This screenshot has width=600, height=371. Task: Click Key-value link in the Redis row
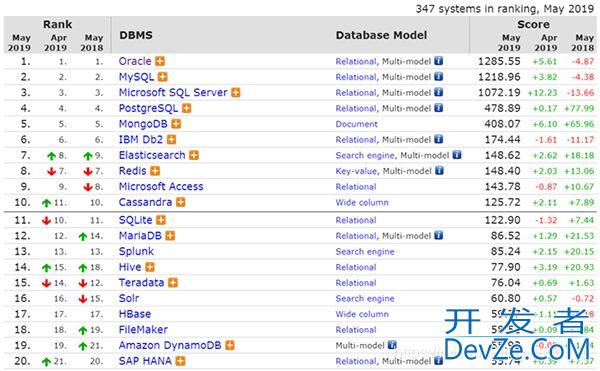tap(356, 171)
